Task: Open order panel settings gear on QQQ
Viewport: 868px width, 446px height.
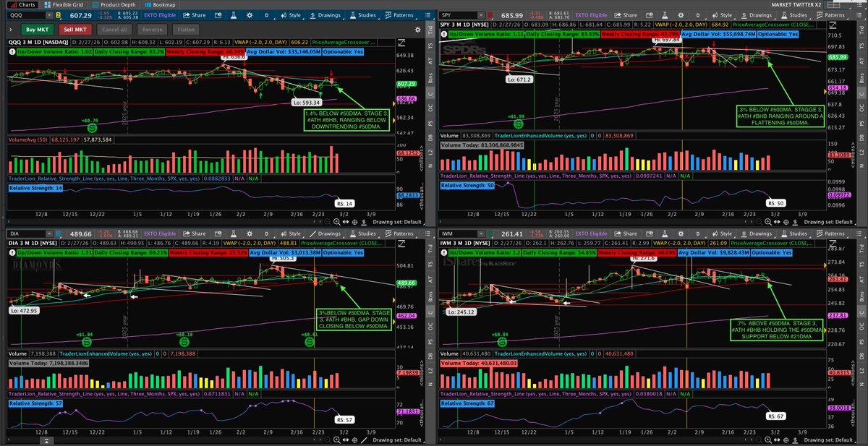Action: tap(417, 30)
